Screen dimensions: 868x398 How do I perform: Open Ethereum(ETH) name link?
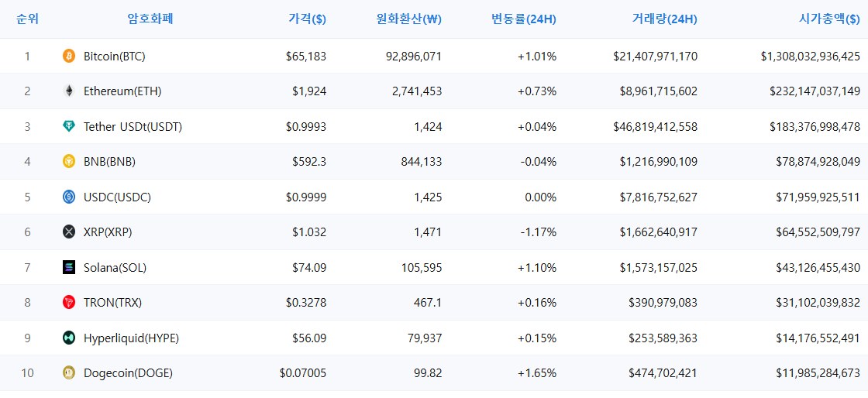(x=122, y=91)
